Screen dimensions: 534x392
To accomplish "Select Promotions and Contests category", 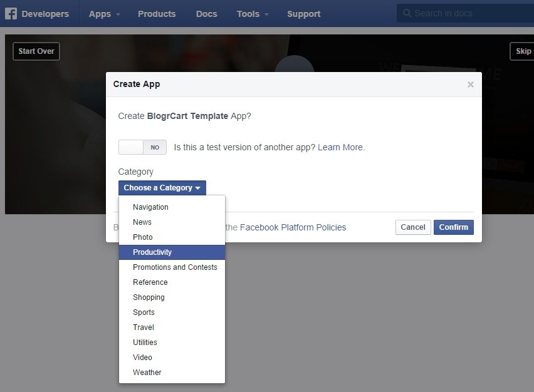I will point(172,267).
